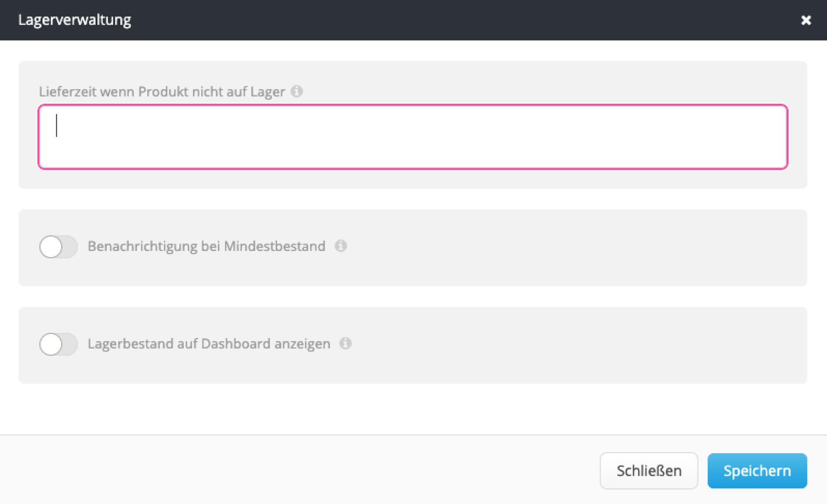Click the label Lieferzeit wenn Produkt nicht auf Lager
This screenshot has width=827, height=504.
[x=162, y=91]
